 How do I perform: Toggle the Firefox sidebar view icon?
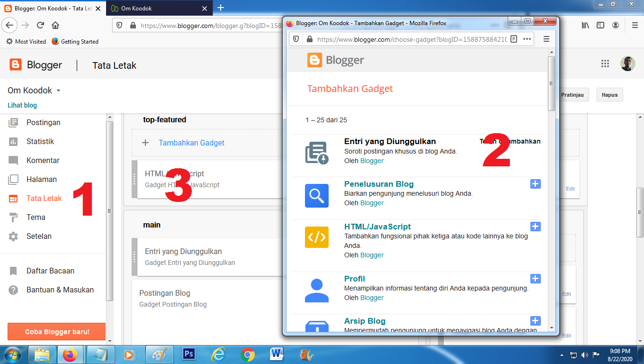point(600,25)
